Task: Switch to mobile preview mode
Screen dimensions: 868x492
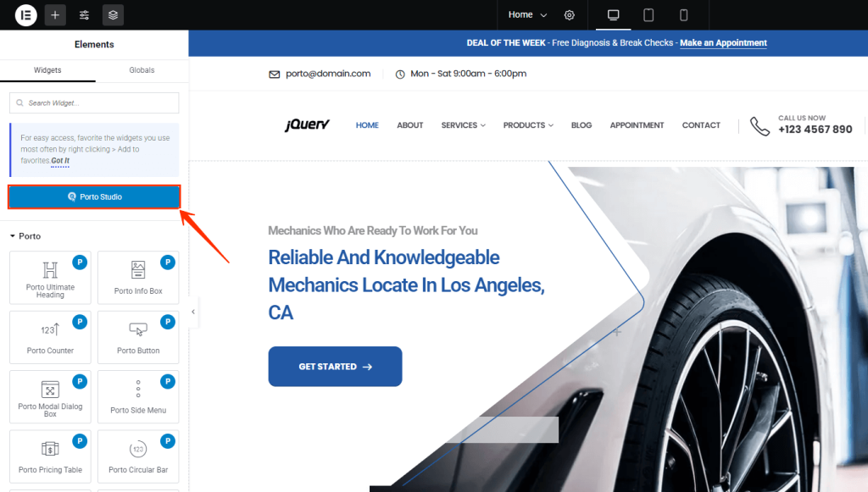Action: click(x=683, y=15)
